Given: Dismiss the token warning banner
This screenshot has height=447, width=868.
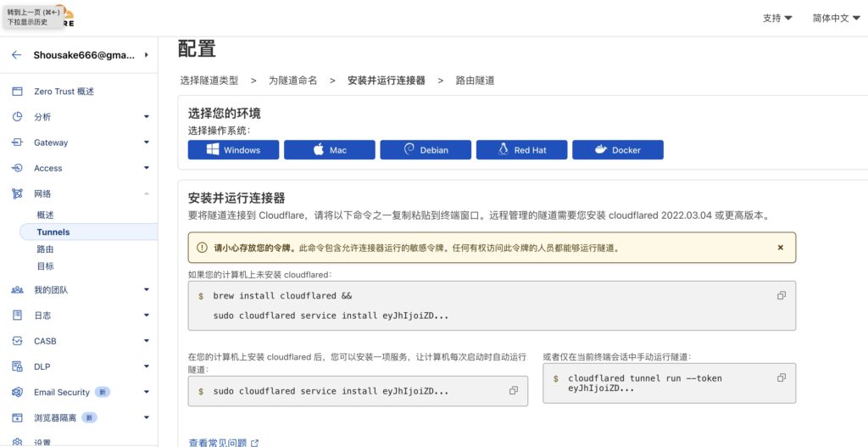Looking at the screenshot, I should click(781, 248).
